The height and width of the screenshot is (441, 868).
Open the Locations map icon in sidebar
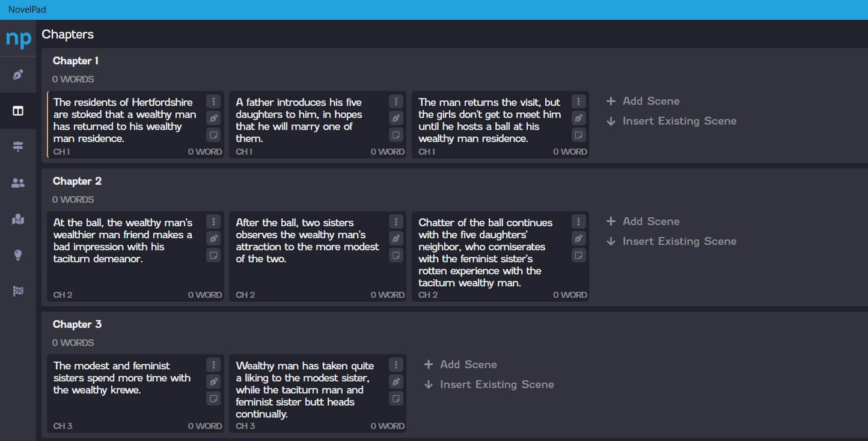click(18, 220)
